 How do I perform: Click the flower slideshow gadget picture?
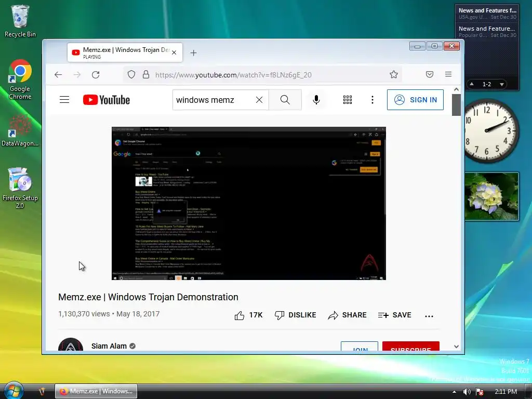pos(491,196)
